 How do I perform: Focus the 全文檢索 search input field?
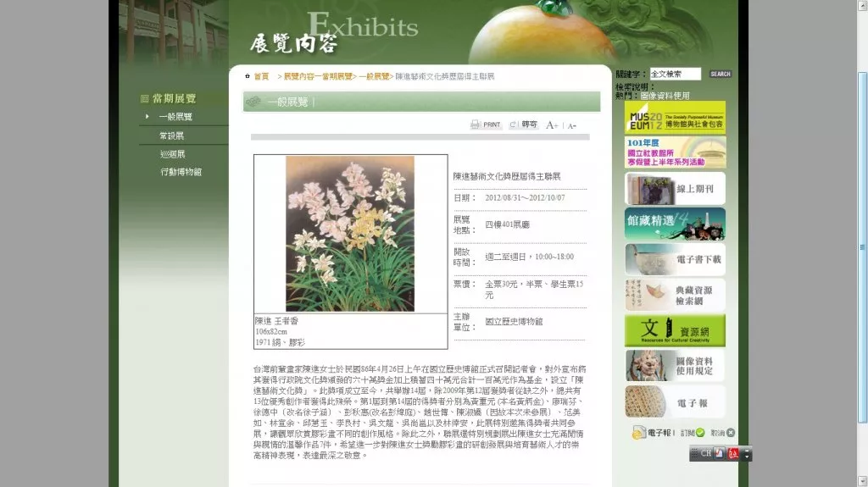coord(675,74)
